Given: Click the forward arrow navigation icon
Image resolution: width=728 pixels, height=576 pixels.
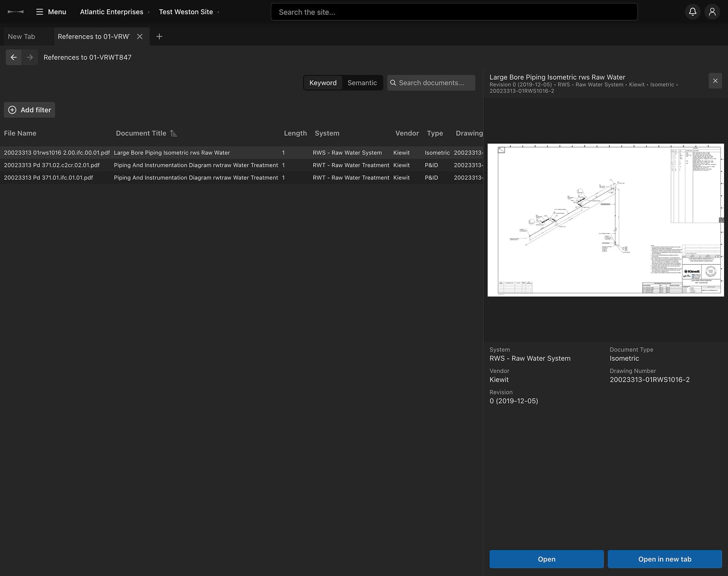Looking at the screenshot, I should 30,57.
